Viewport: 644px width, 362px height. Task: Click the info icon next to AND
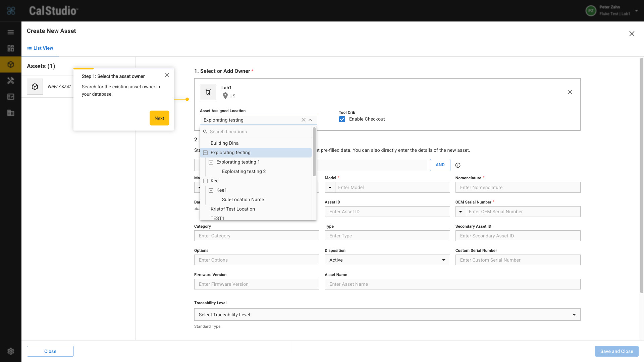(458, 165)
